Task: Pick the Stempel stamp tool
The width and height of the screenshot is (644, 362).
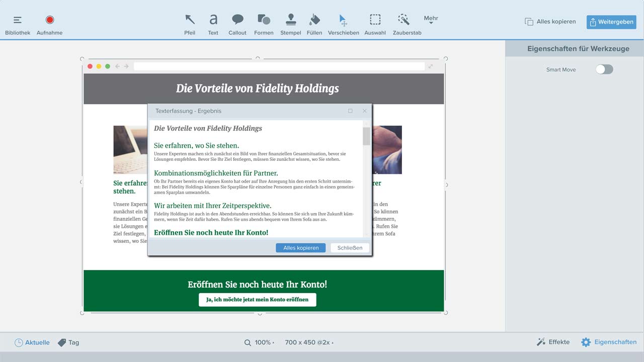Action: click(290, 24)
